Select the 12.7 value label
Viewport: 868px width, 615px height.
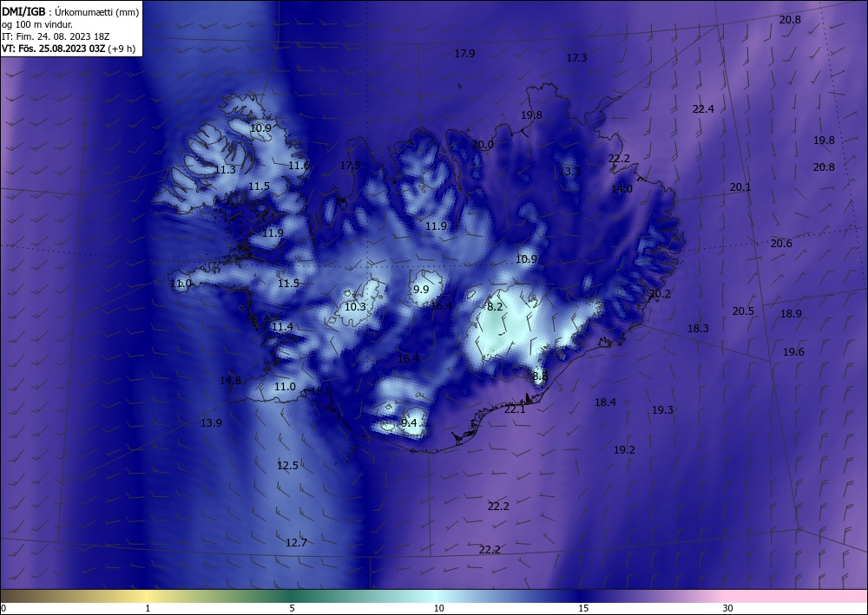click(296, 542)
